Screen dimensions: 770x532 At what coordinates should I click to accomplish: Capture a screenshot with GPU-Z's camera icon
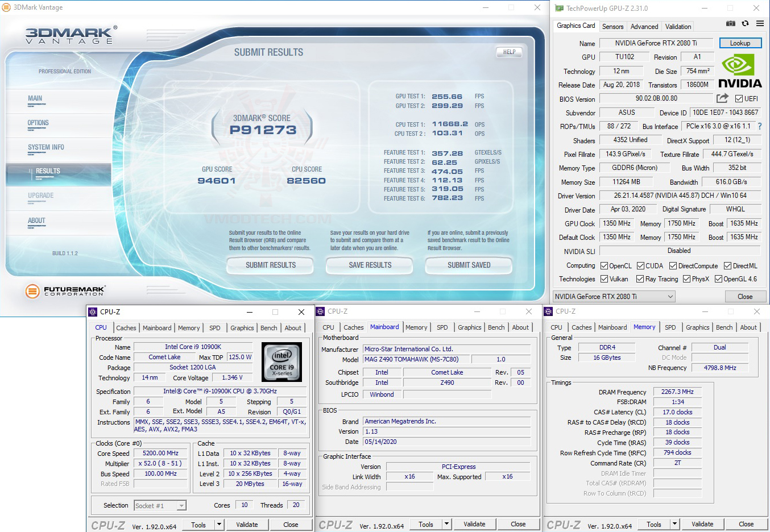click(730, 23)
